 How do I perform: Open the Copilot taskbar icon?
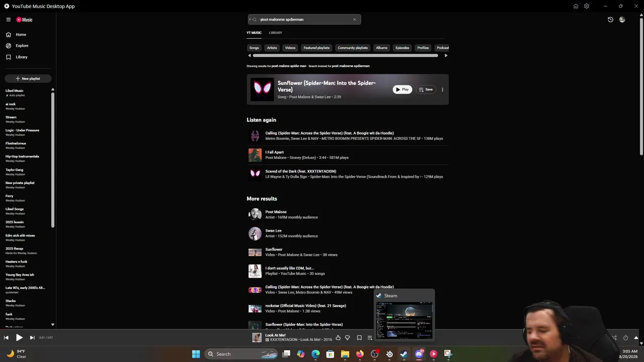point(301,354)
